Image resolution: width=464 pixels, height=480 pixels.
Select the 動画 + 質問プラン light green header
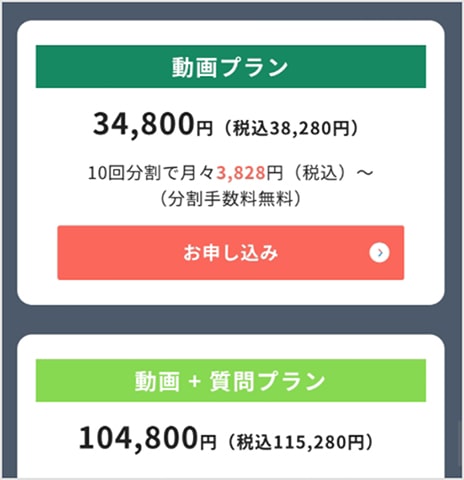click(231, 380)
